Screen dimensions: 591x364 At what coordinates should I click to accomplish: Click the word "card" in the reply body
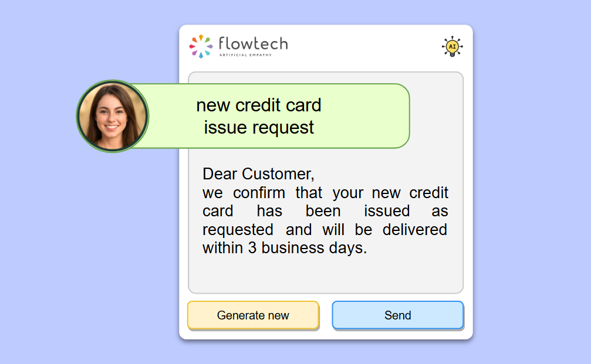tap(218, 211)
